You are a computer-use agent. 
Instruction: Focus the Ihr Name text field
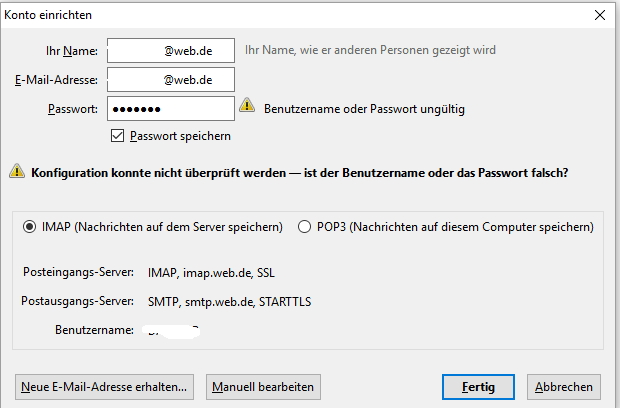tap(170, 50)
